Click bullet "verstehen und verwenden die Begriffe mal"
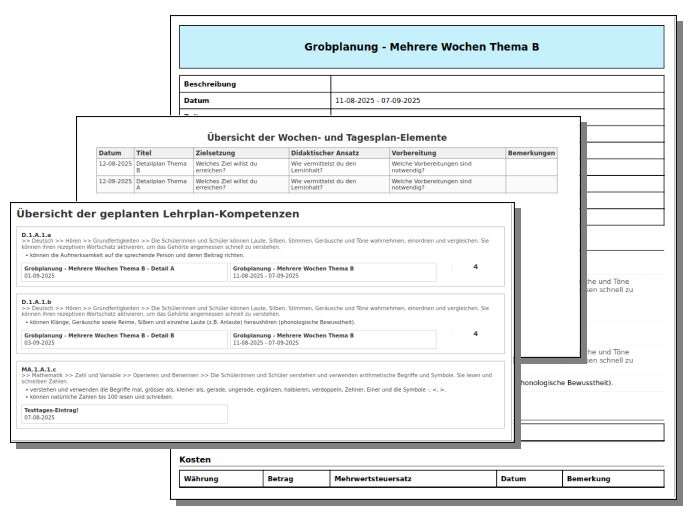The height and width of the screenshot is (517, 692). tap(238, 390)
